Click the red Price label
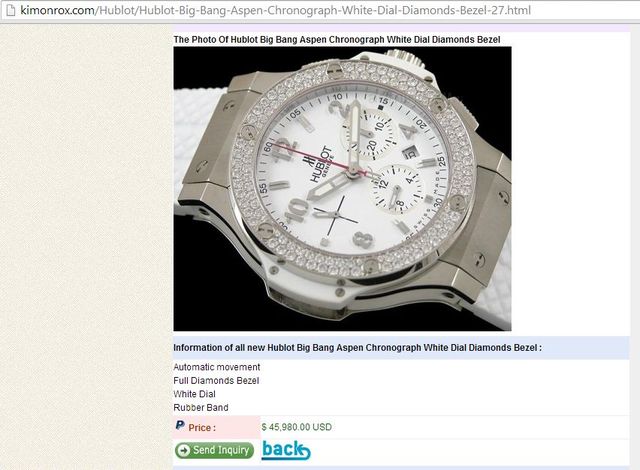 202,428
